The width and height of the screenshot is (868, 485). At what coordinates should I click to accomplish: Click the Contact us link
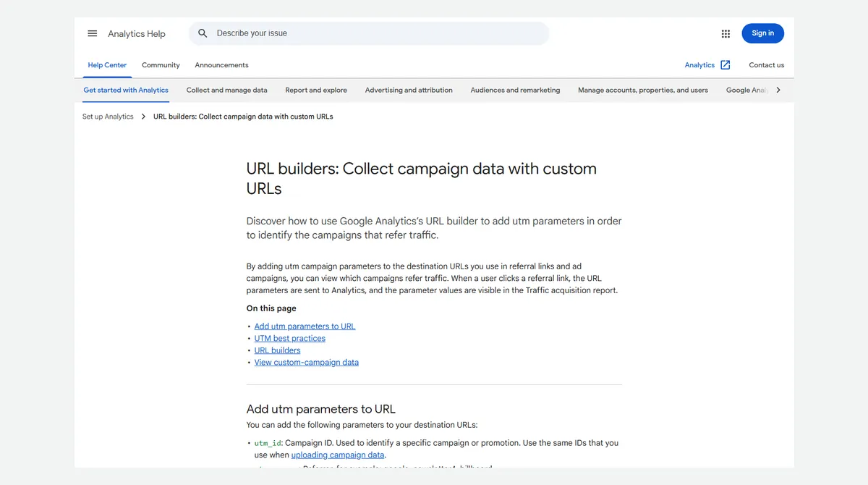(x=767, y=65)
